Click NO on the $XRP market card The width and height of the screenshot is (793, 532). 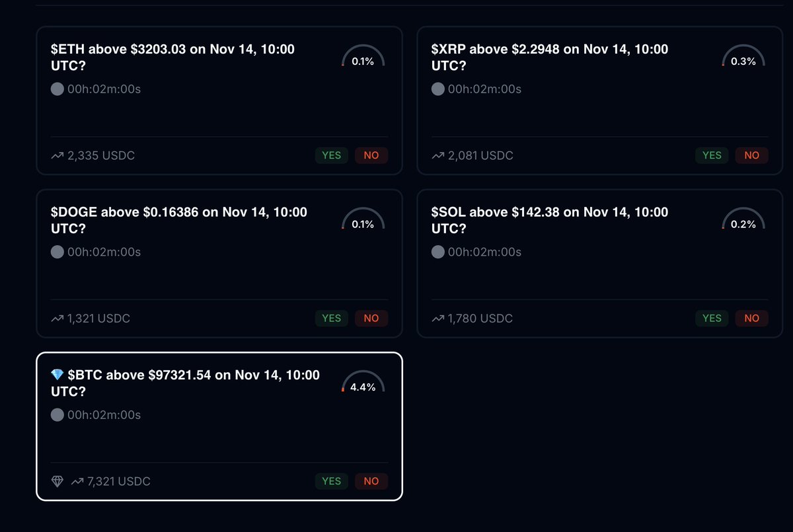[752, 155]
